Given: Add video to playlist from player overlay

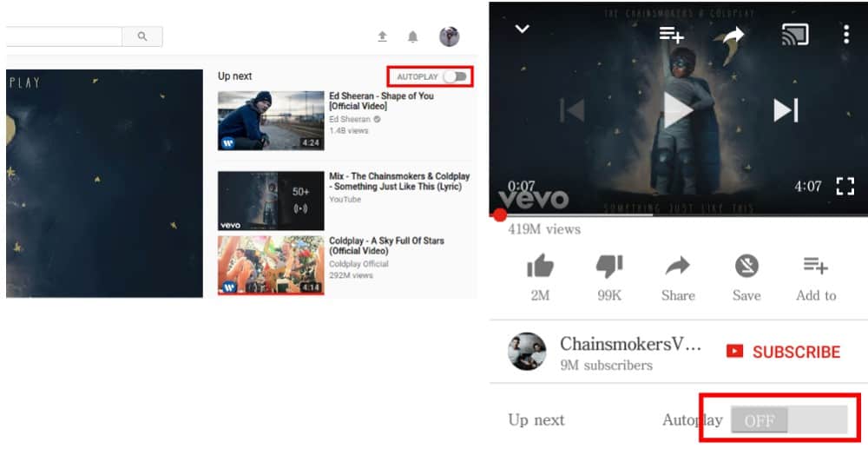Looking at the screenshot, I should (x=671, y=35).
